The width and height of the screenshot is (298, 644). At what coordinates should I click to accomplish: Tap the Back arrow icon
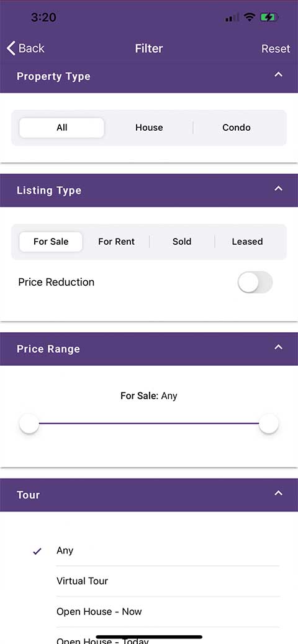pyautogui.click(x=11, y=48)
